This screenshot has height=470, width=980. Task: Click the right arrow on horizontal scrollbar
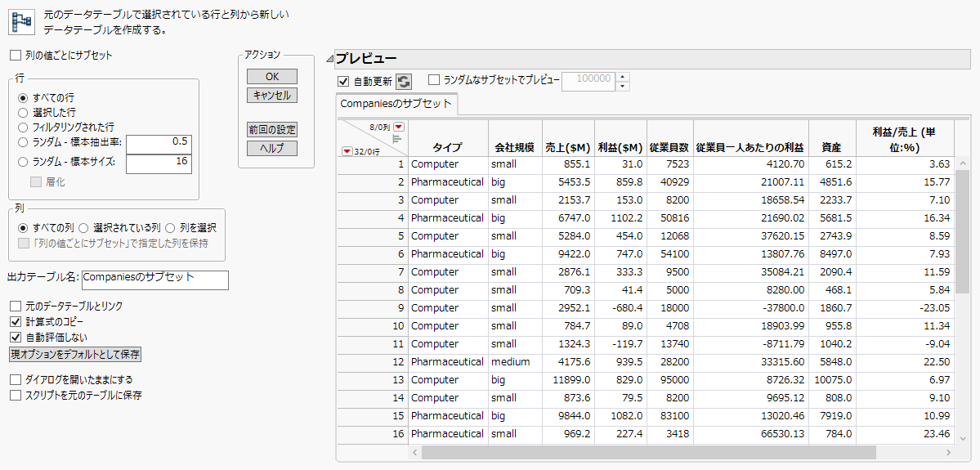coord(946,452)
